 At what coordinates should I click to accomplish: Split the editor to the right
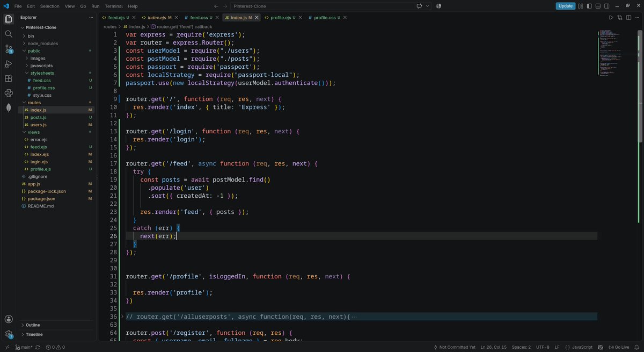(628, 18)
